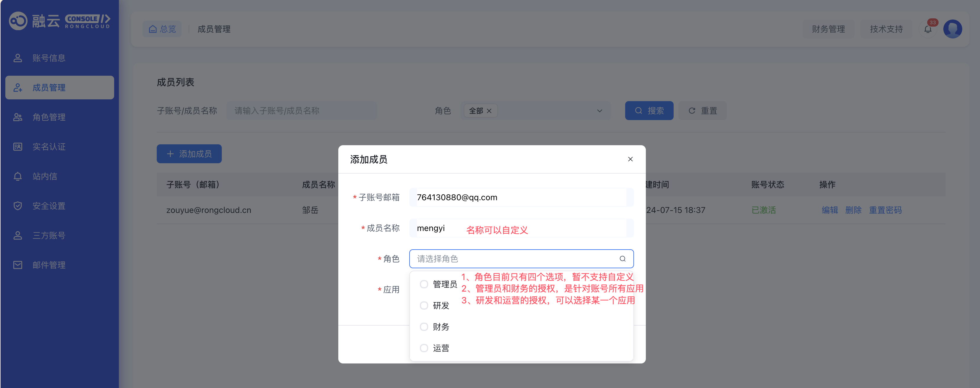
Task: Expand the 角色 filter dropdown arrow
Action: [599, 111]
